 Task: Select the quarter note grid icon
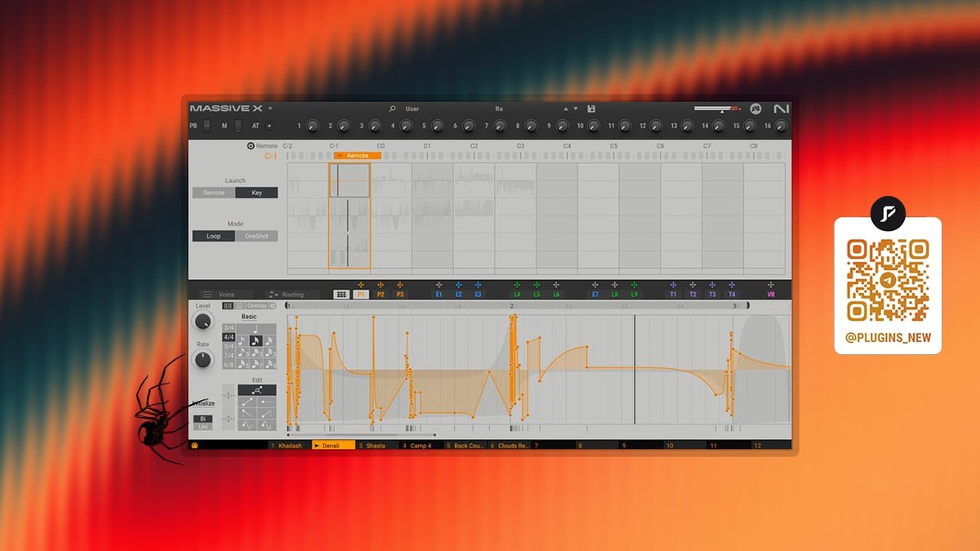256,328
